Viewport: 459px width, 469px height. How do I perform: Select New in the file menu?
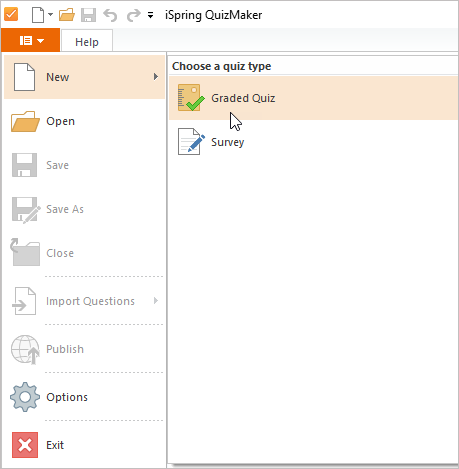coord(84,77)
